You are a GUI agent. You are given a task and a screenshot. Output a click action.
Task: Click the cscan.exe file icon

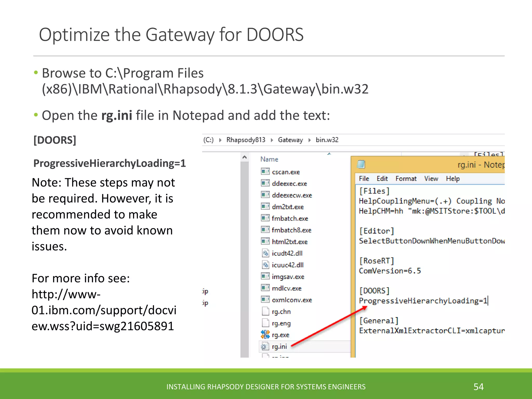(x=265, y=171)
